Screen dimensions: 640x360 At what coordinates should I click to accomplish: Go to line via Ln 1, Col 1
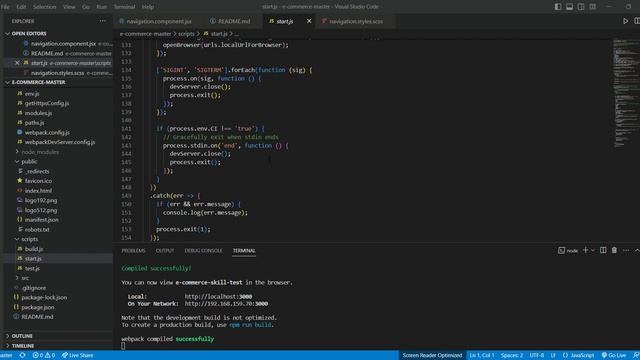point(482,355)
